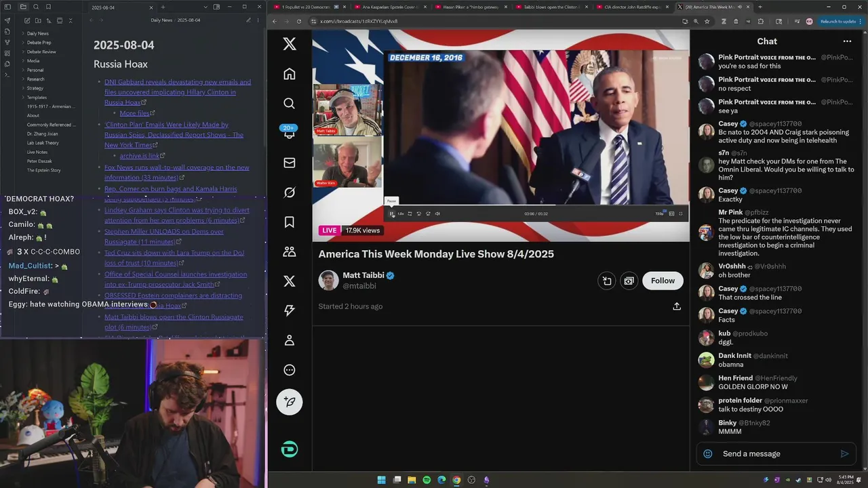Open 'archive.is link' in note
The width and height of the screenshot is (868, 488).
tap(139, 156)
